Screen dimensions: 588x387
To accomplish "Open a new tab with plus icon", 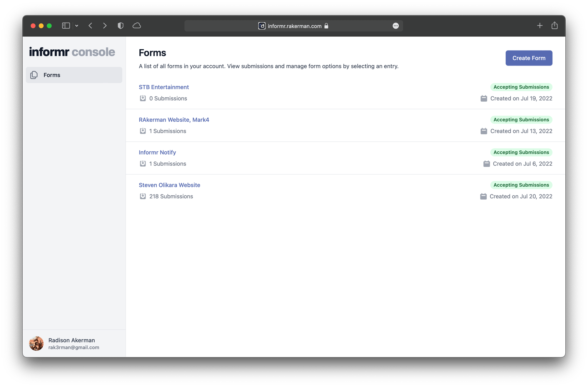I will (x=539, y=26).
